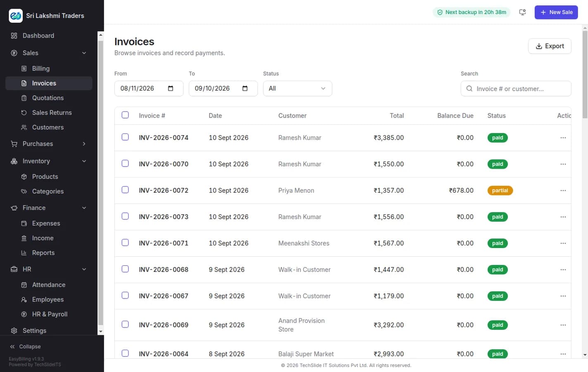Click the partial status badge for Priya Menon
588x372 pixels.
point(500,191)
